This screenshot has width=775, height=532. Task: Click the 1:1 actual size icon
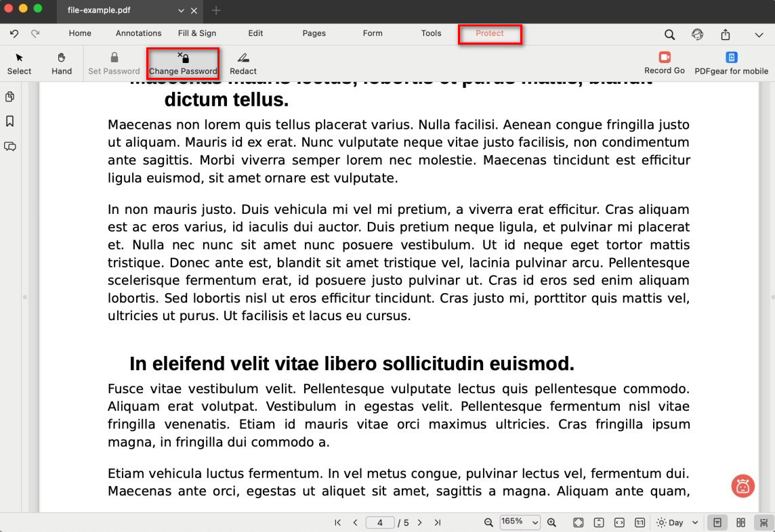coord(640,523)
